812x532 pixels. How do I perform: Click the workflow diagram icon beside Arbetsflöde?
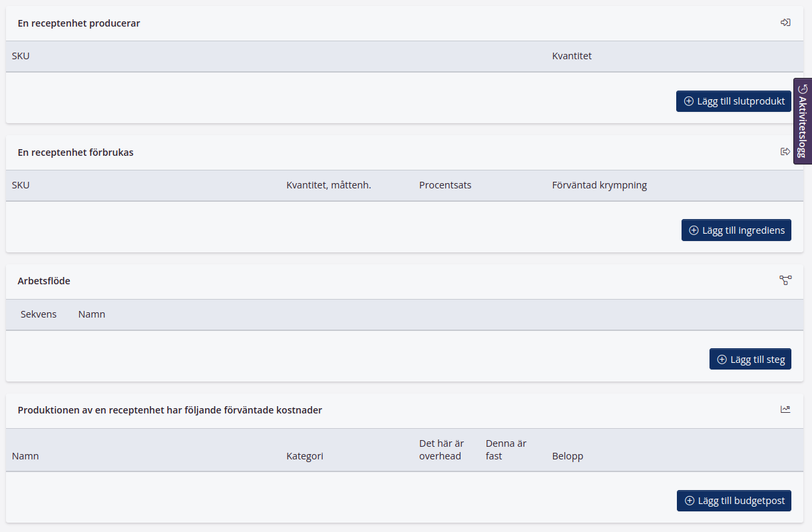tap(785, 280)
